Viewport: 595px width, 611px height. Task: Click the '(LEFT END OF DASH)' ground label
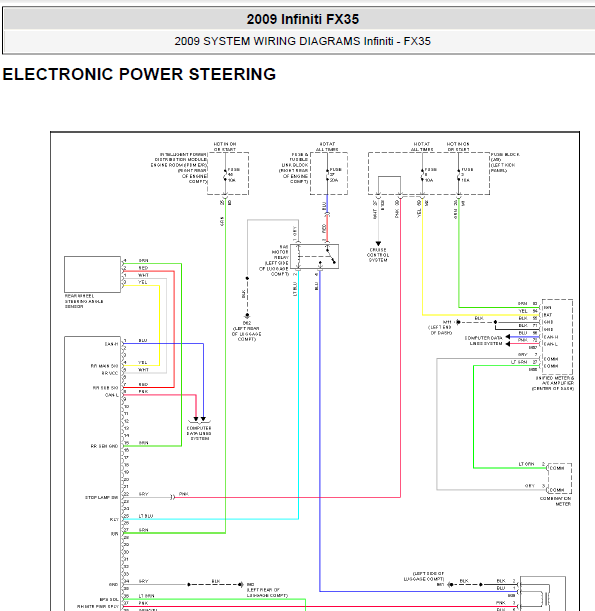440,330
